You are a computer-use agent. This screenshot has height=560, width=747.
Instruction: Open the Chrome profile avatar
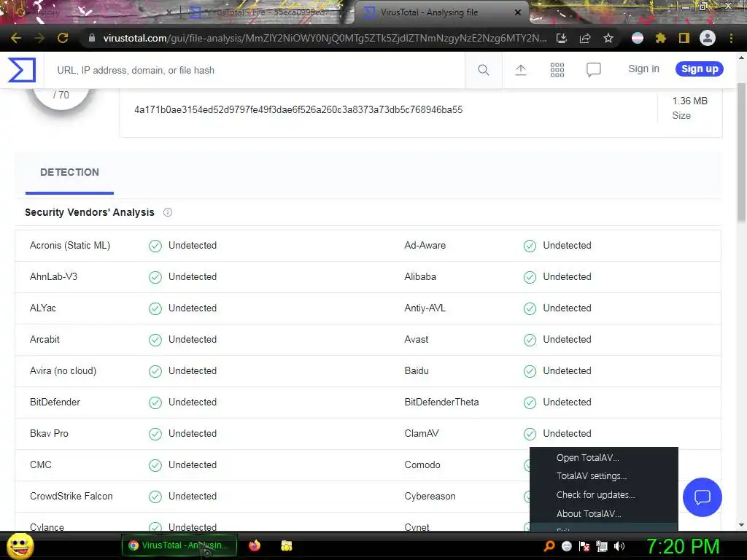click(x=708, y=38)
